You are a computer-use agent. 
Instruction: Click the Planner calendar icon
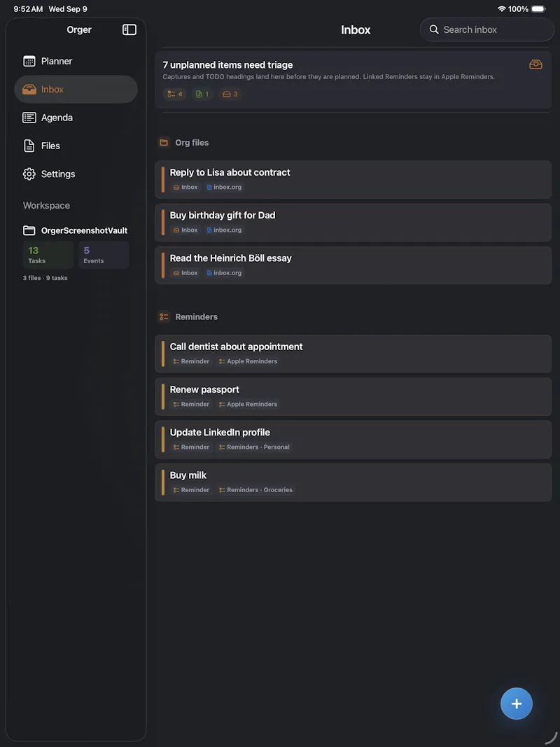[x=29, y=61]
